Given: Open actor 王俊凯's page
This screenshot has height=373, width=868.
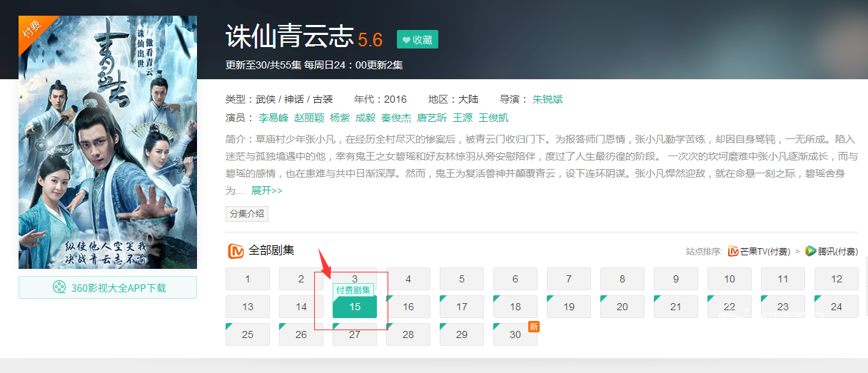Looking at the screenshot, I should (x=493, y=118).
